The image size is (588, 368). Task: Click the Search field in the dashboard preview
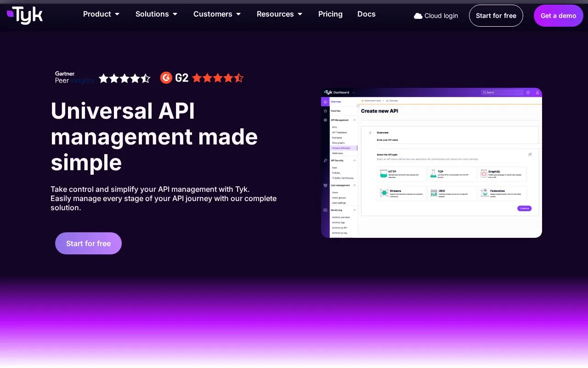[502, 92]
